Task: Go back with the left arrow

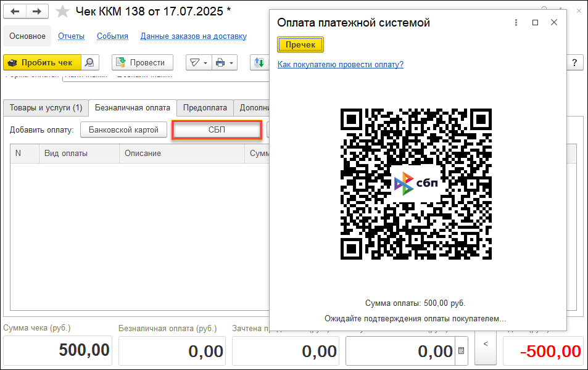Action: (15, 11)
